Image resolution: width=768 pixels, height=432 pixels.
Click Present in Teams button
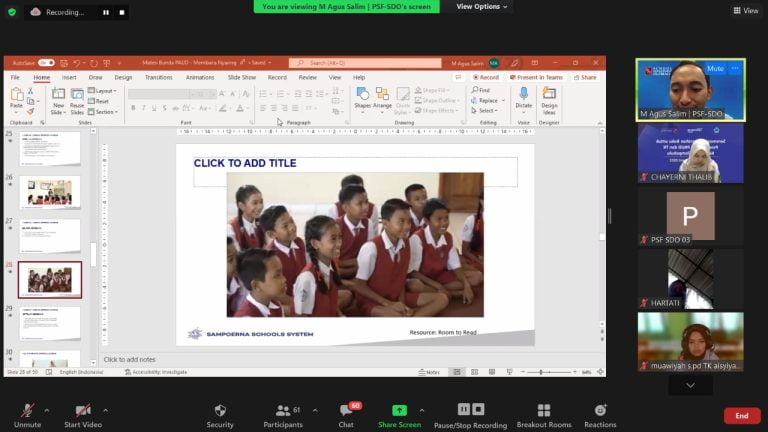click(x=536, y=77)
